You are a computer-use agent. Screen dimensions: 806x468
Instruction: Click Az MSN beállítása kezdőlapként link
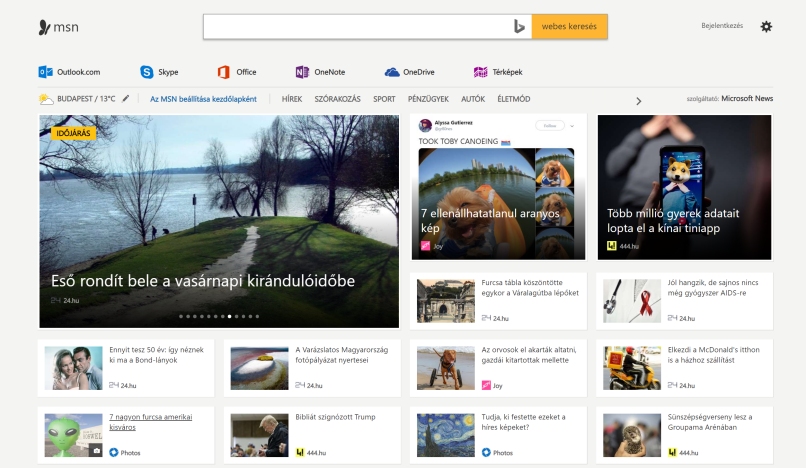pyautogui.click(x=203, y=99)
